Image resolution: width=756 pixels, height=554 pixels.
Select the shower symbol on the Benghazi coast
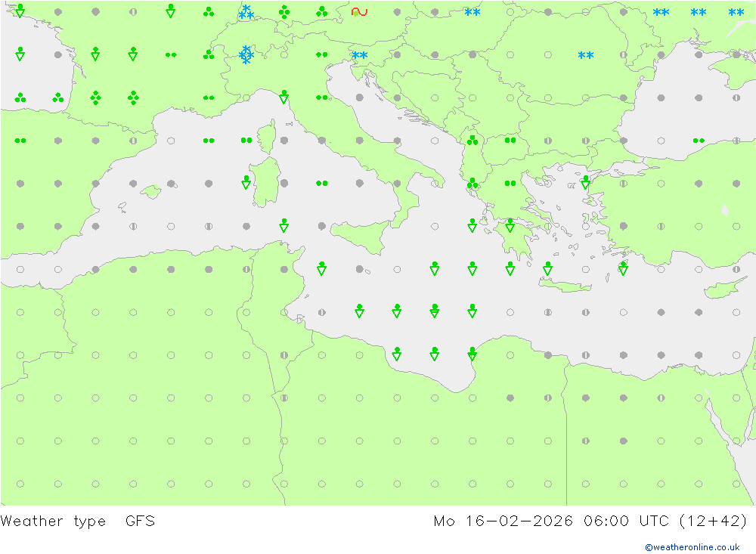(472, 354)
